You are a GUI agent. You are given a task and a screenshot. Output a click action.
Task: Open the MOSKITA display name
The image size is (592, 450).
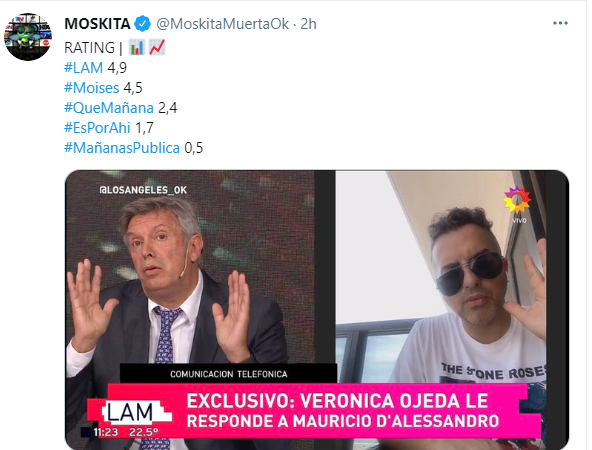coord(97,24)
